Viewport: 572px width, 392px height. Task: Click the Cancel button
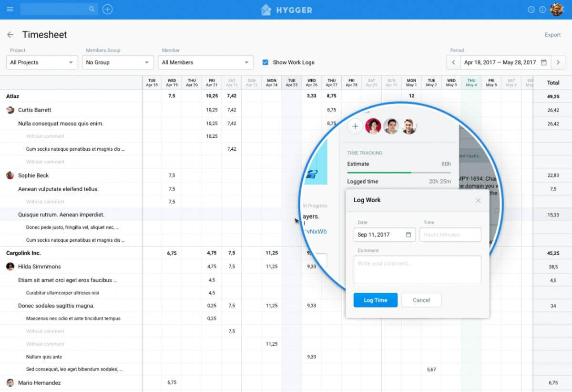click(x=421, y=300)
